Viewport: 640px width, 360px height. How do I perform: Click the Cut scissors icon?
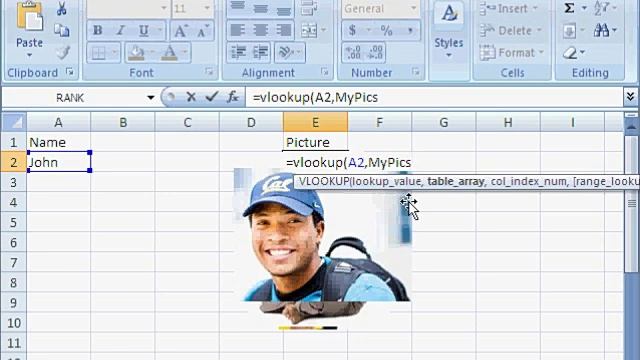tap(62, 8)
